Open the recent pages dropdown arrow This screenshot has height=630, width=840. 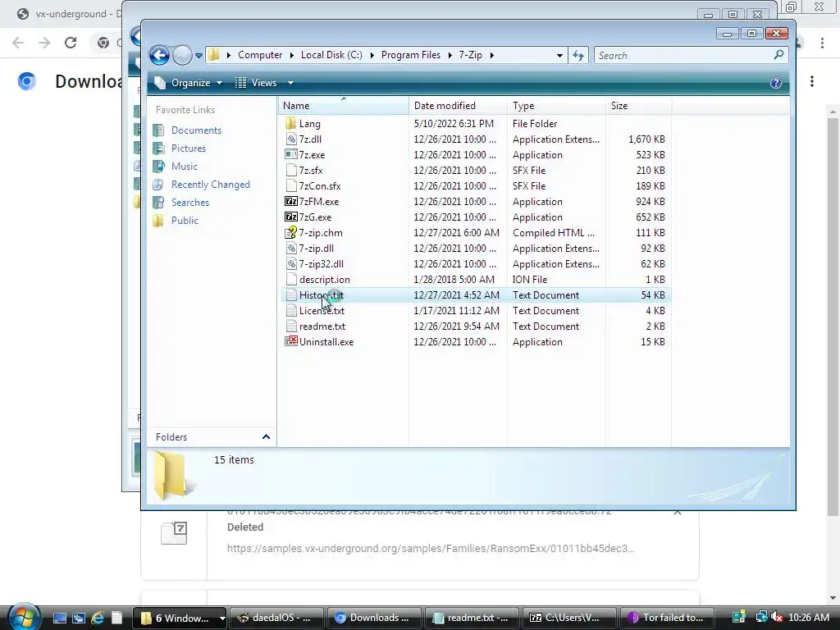point(199,55)
